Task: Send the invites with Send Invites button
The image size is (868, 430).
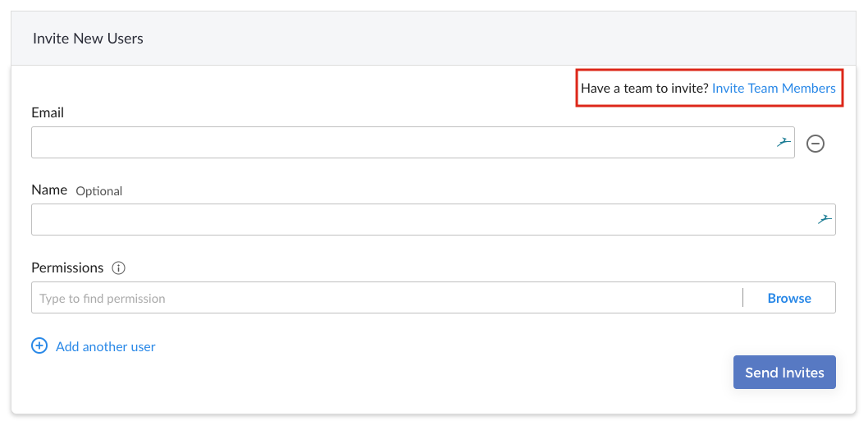Action: pyautogui.click(x=784, y=373)
